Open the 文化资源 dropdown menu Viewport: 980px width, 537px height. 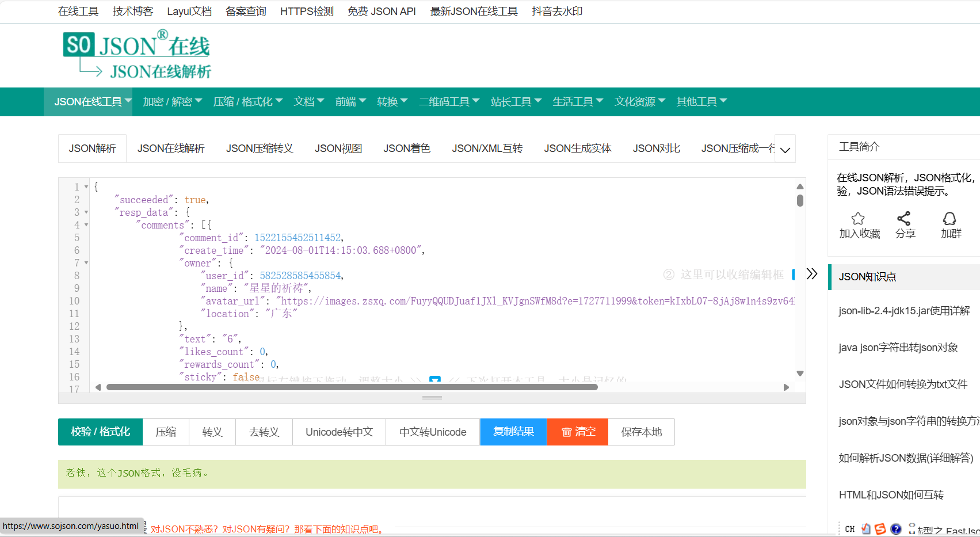(640, 102)
